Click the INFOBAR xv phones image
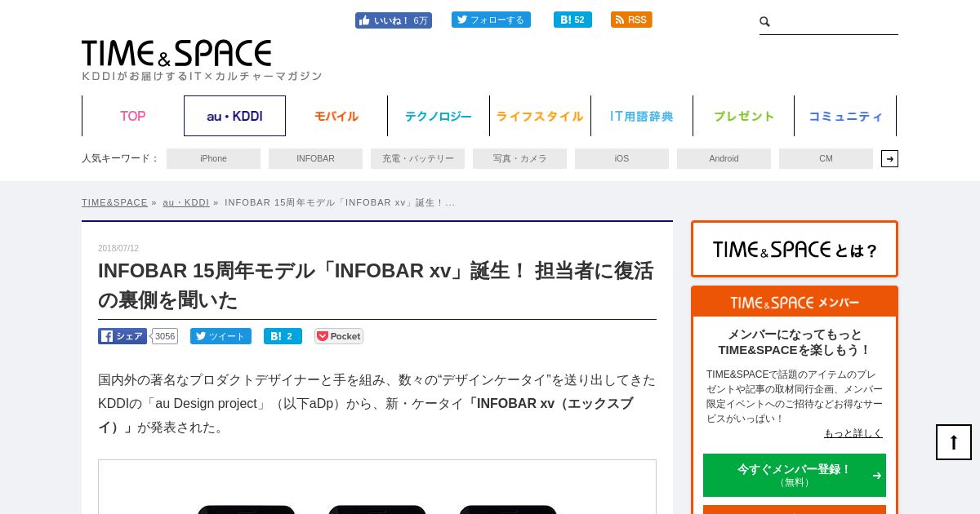 pos(377,487)
